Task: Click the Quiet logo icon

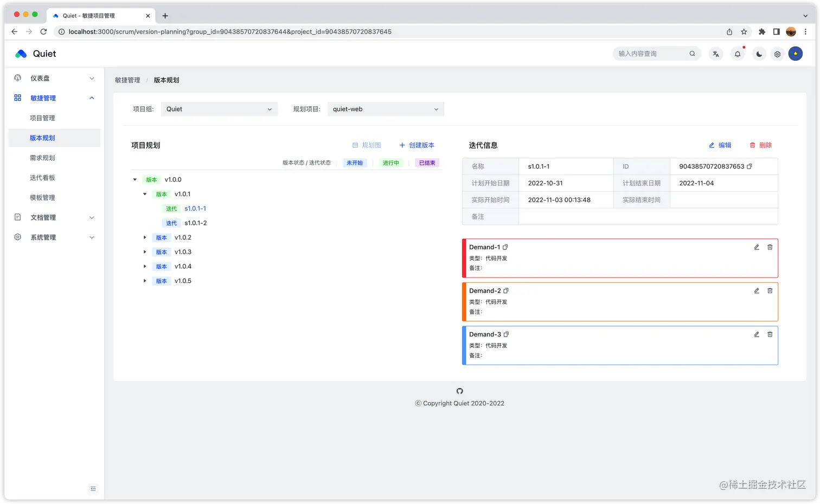Action: pos(21,54)
